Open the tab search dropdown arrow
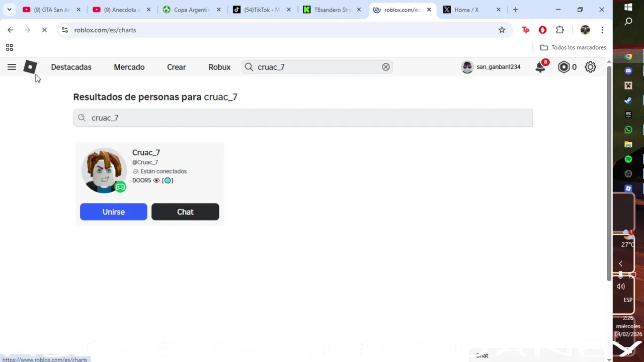This screenshot has height=362, width=644. [x=9, y=10]
